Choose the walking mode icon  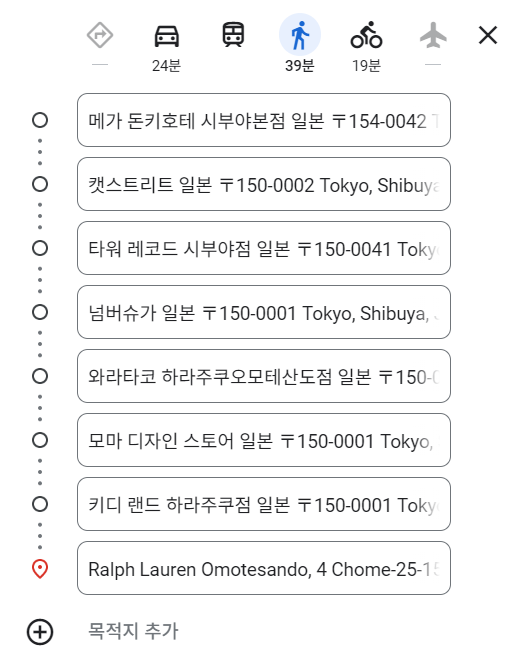[300, 35]
